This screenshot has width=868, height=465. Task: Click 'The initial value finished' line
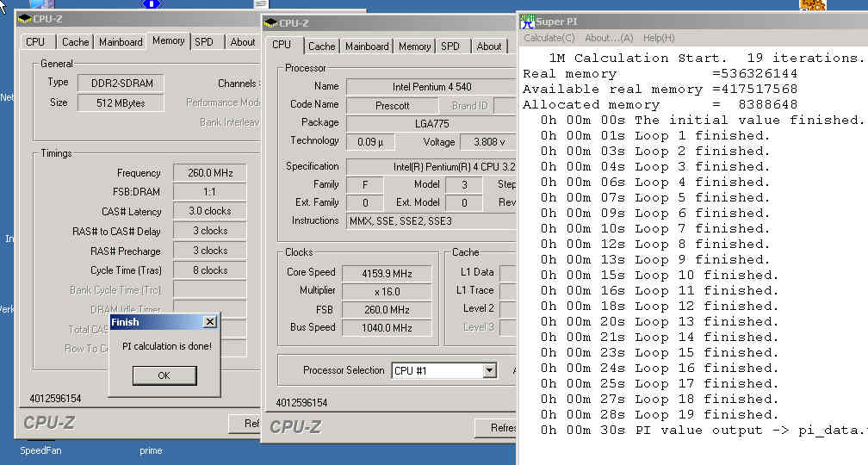703,121
